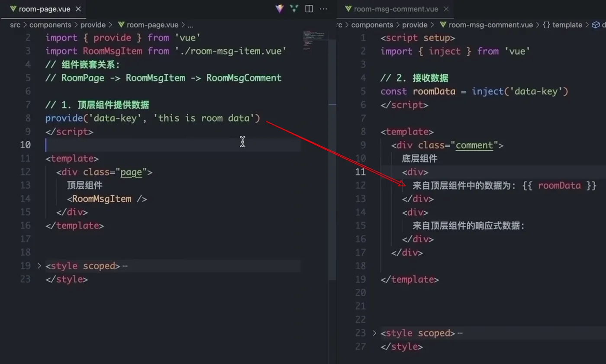Click the comment "// 1. 顶层组件提供数据"
Image resolution: width=606 pixels, height=364 pixels.
click(x=97, y=105)
